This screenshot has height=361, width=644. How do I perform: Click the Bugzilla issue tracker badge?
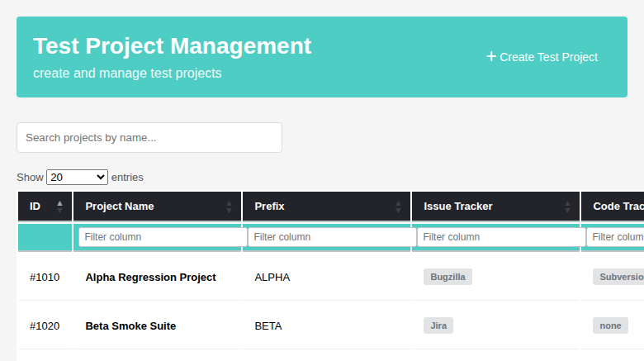[447, 277]
